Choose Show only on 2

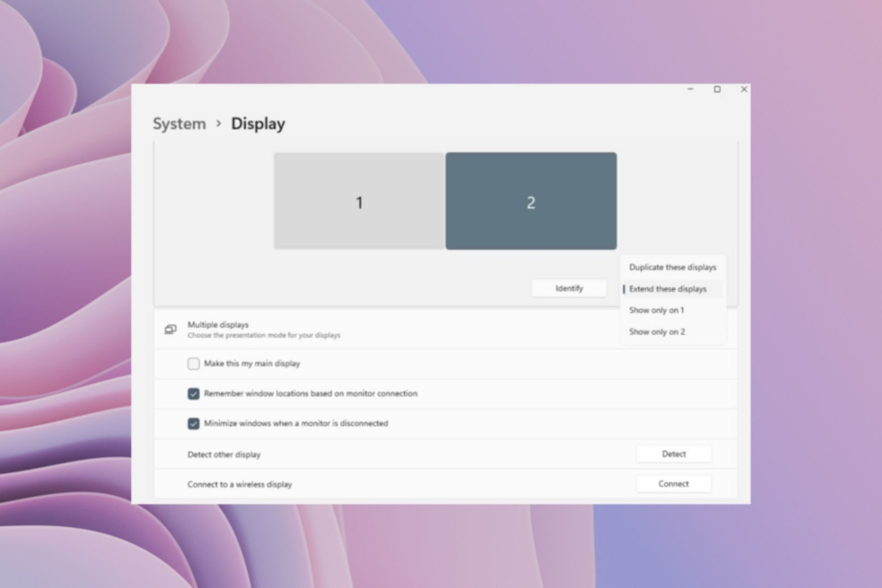pyautogui.click(x=673, y=332)
